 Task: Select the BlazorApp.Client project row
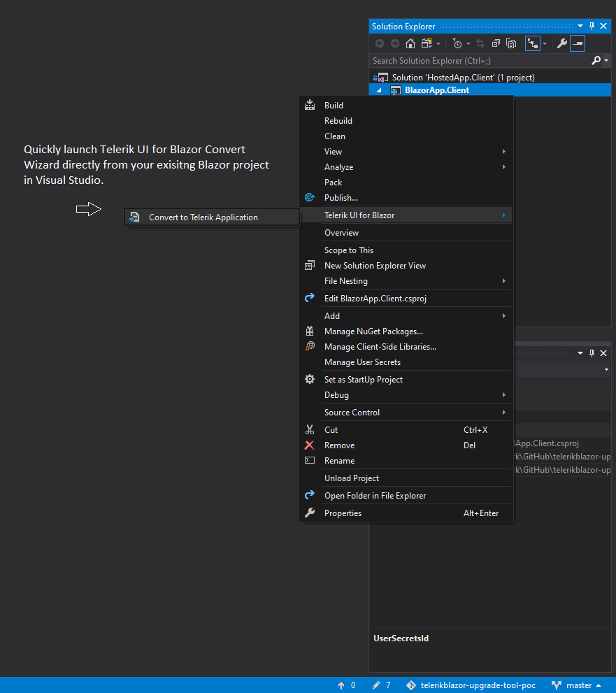(490, 90)
